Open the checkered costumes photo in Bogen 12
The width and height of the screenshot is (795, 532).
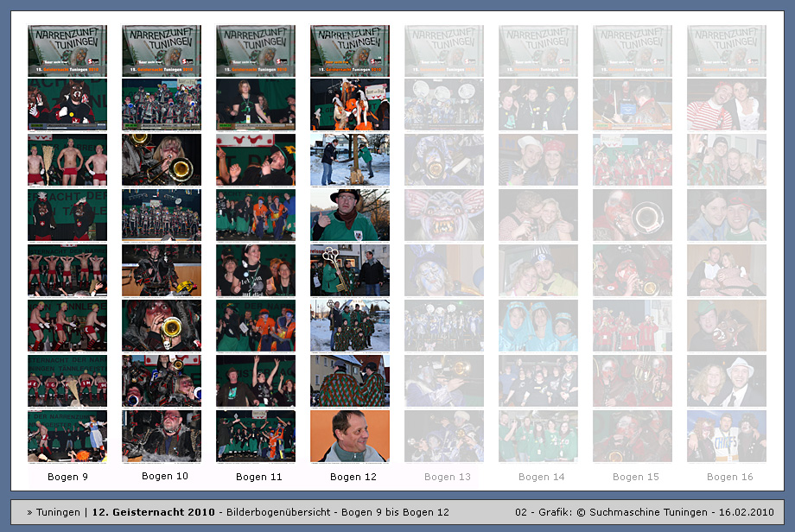click(x=349, y=381)
